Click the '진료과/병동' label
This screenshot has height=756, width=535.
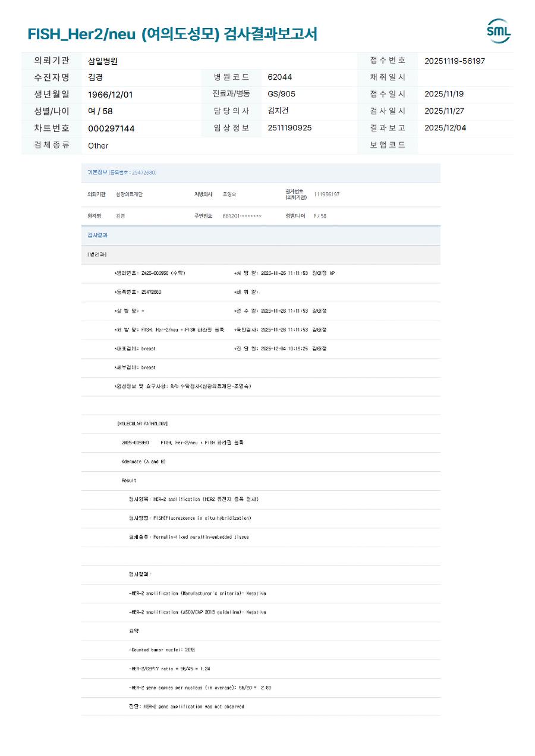click(231, 94)
